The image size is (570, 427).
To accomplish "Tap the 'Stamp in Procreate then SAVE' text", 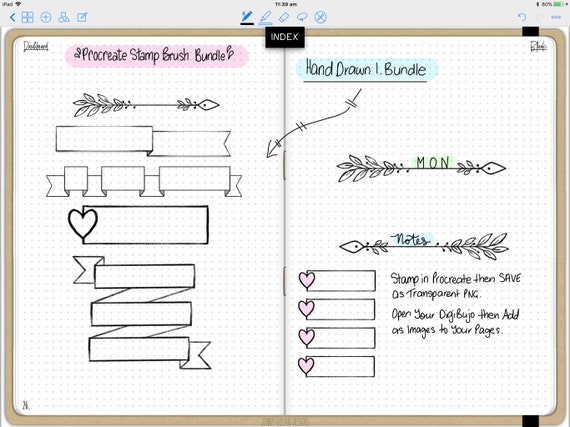I will click(x=456, y=279).
